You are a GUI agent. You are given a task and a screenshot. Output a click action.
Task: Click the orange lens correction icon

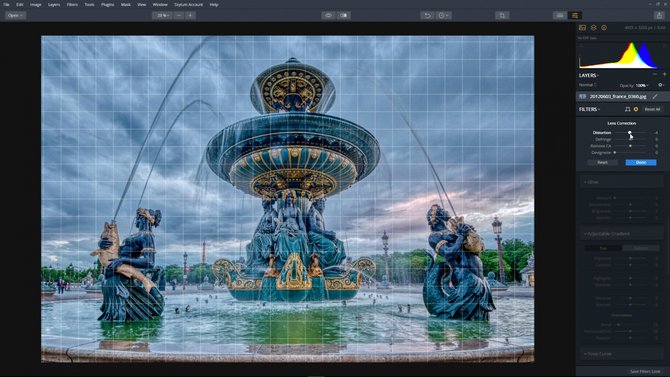pyautogui.click(x=636, y=109)
